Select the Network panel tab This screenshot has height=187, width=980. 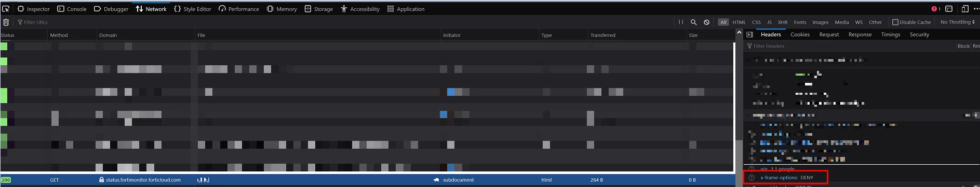(x=151, y=9)
